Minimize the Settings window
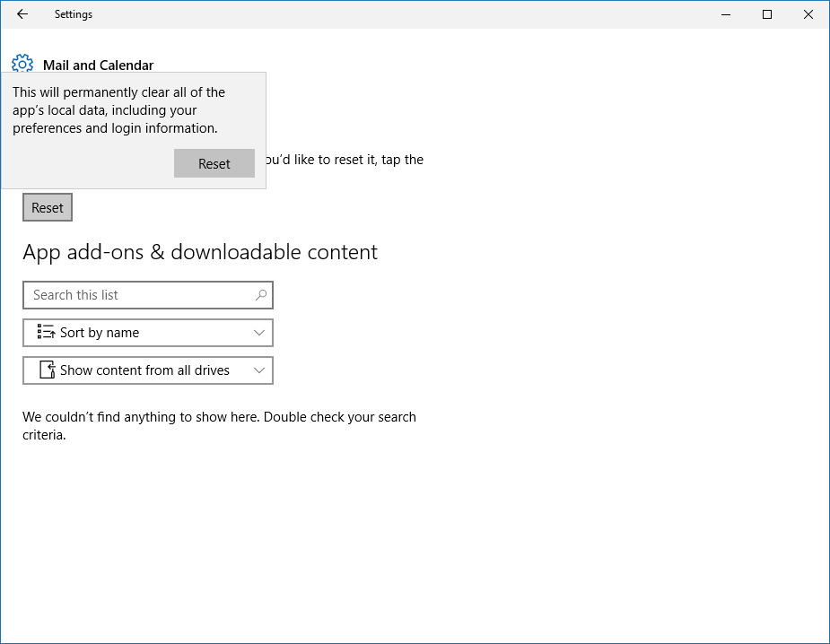 724,14
